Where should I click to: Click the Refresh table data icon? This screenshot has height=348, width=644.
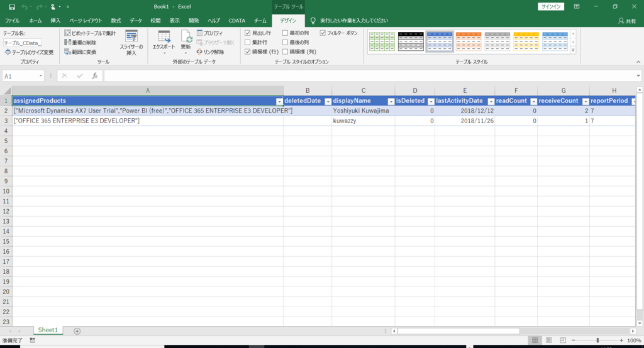186,36
